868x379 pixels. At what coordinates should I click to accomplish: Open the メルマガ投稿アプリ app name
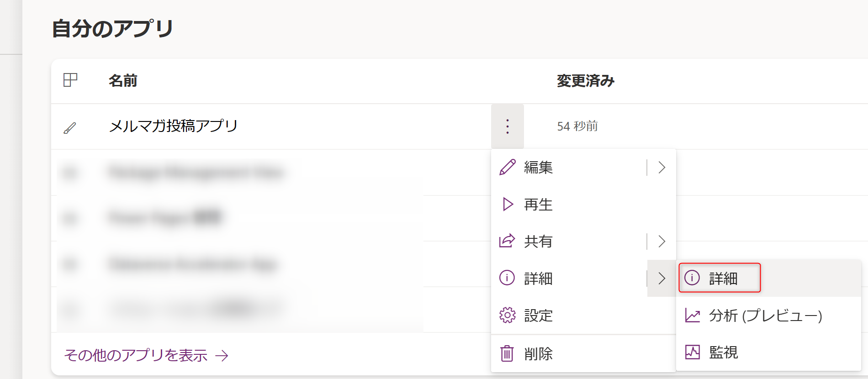pyautogui.click(x=173, y=126)
